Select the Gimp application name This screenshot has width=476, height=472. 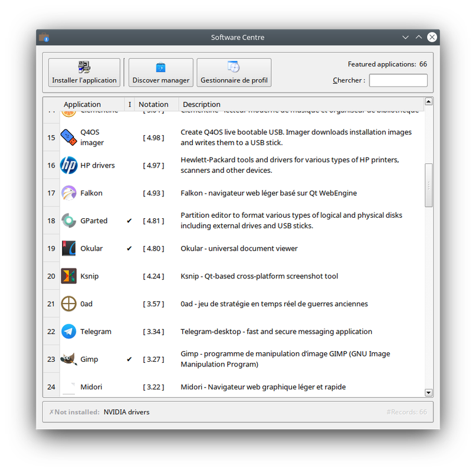[x=89, y=359]
